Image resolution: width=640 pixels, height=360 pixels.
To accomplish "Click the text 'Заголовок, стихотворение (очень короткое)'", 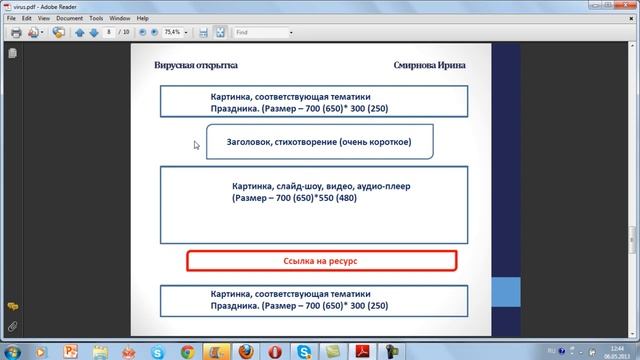I will tap(319, 142).
